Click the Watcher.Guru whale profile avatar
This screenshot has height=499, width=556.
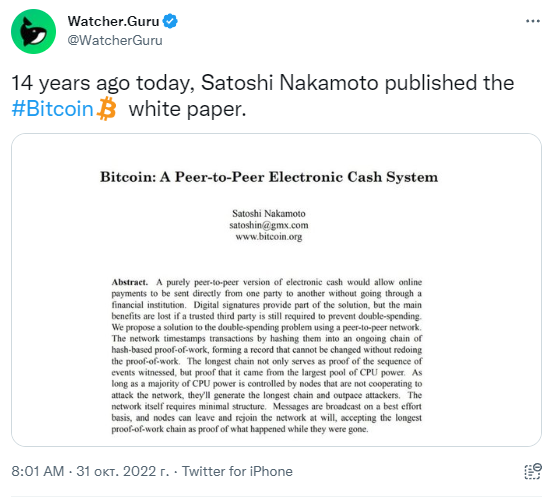pyautogui.click(x=33, y=32)
